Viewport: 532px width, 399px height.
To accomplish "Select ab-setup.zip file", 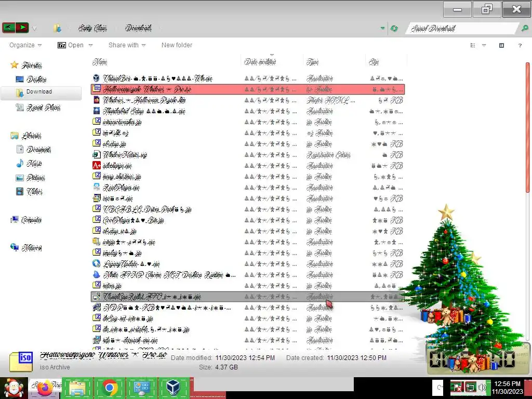I will pyautogui.click(x=114, y=144).
